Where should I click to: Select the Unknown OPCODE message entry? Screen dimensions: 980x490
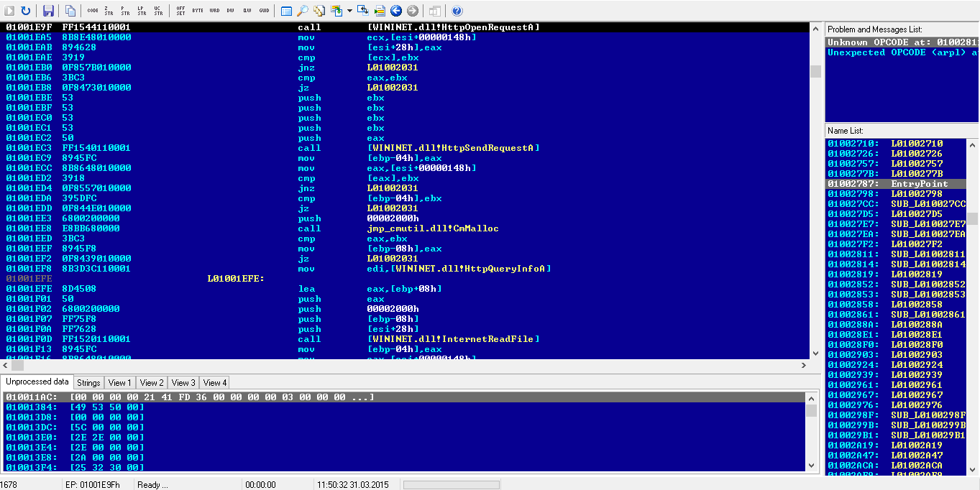click(x=902, y=42)
